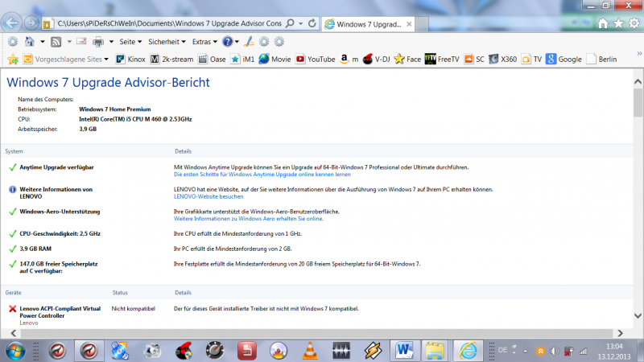644x362 pixels.
Task: Select the 'Anytime Upgrade verfügbar' entry
Action: (x=56, y=167)
